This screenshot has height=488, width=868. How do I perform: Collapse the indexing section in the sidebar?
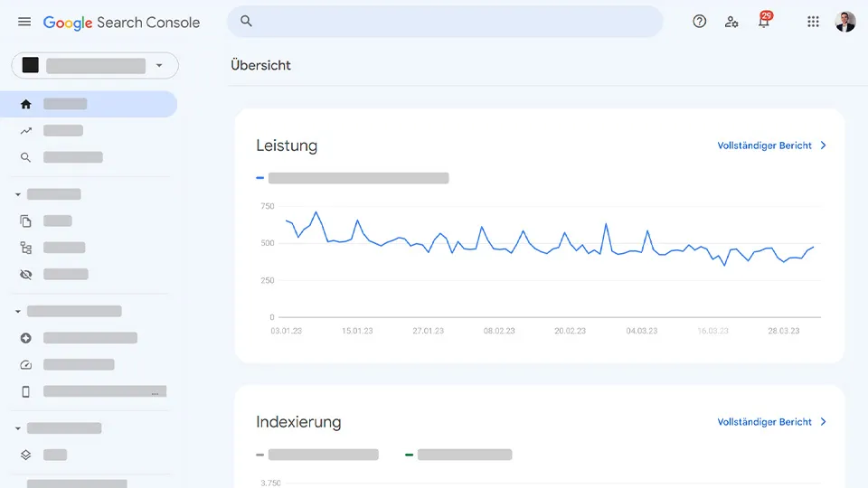click(18, 194)
